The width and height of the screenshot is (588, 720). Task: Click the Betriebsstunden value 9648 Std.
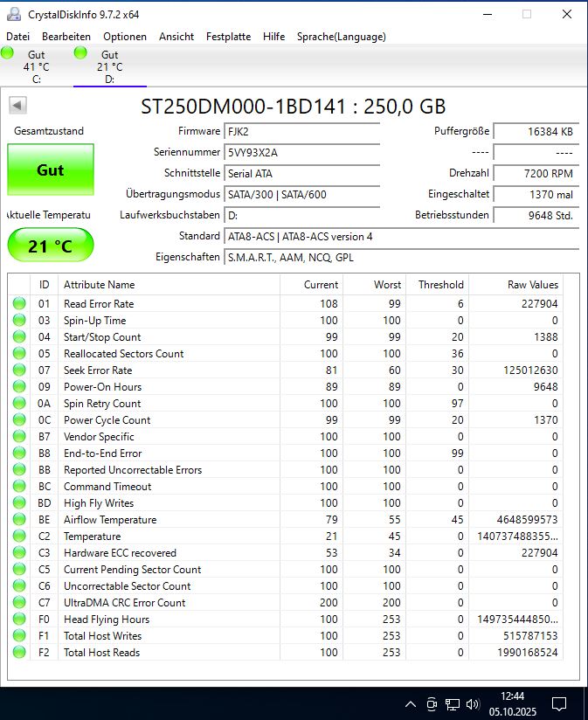(536, 215)
